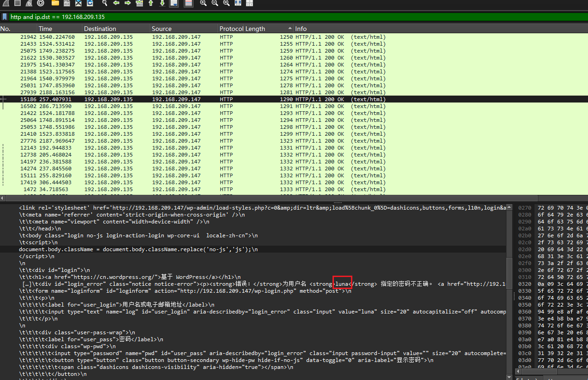This screenshot has width=588, height=380.
Task: Go back in packet history
Action: tap(116, 3)
